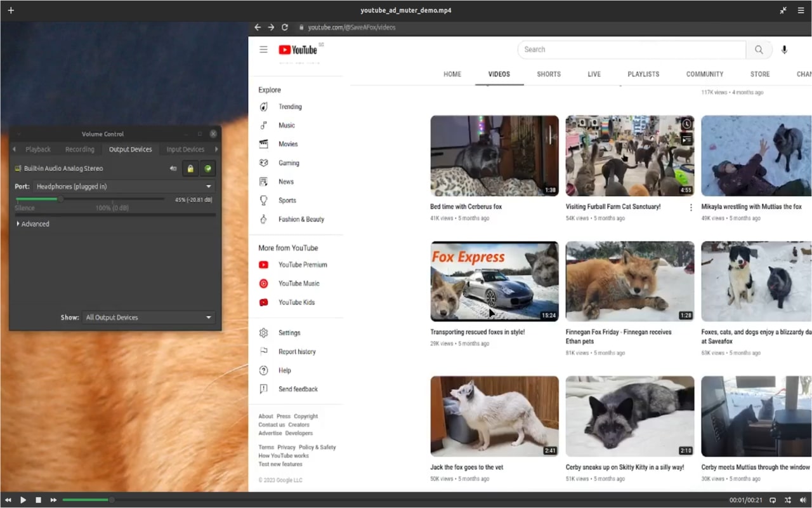Open the Show All Output Devices dropdown
812x508 pixels.
click(148, 317)
